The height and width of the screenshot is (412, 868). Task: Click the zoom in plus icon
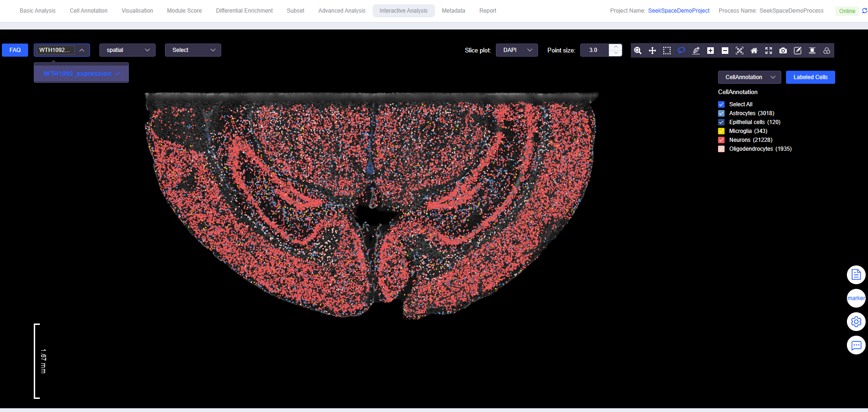pos(711,51)
